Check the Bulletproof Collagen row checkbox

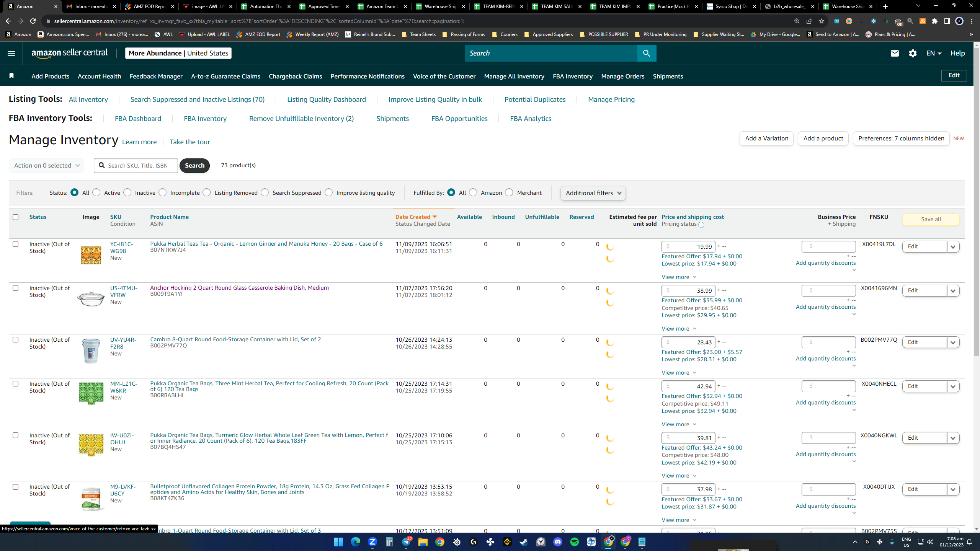click(x=15, y=487)
